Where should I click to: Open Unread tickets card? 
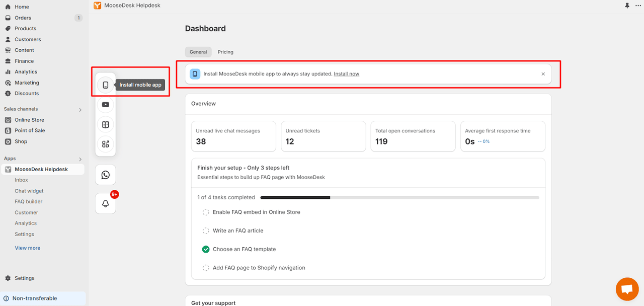coord(324,136)
